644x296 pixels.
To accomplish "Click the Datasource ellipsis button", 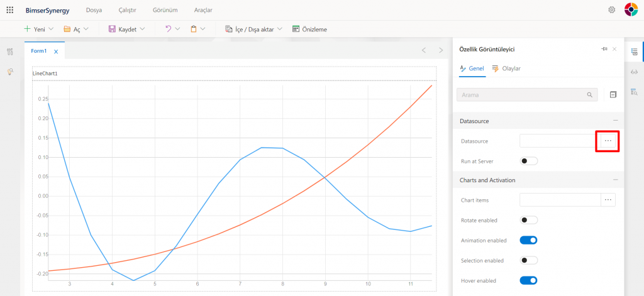I will click(608, 141).
